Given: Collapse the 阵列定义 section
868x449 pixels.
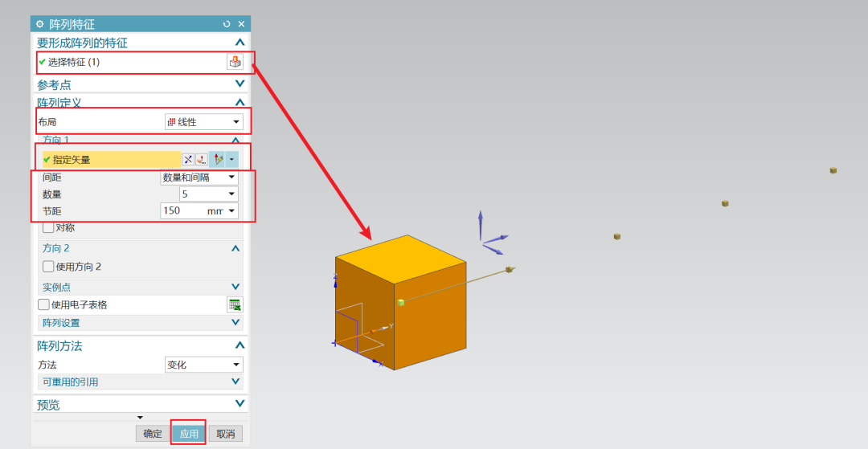Looking at the screenshot, I should coord(240,102).
